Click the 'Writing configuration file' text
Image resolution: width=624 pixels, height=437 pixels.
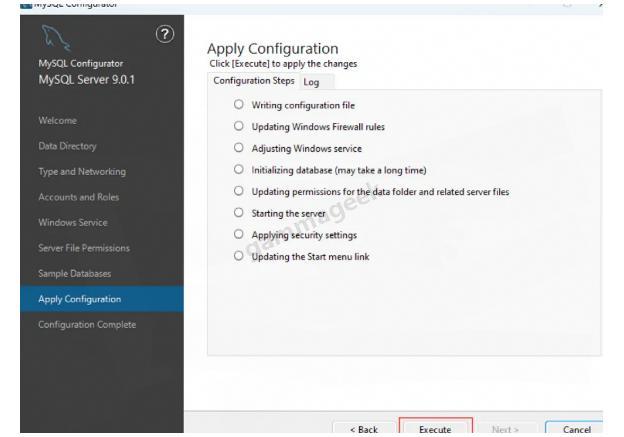[x=303, y=105]
